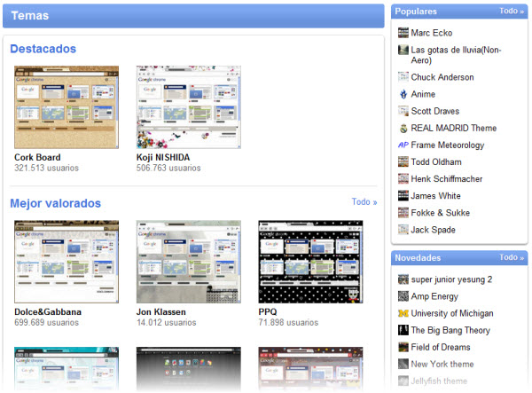The height and width of the screenshot is (393, 532).
Task: Click the super junior yesung 2 icon
Action: coord(403,279)
